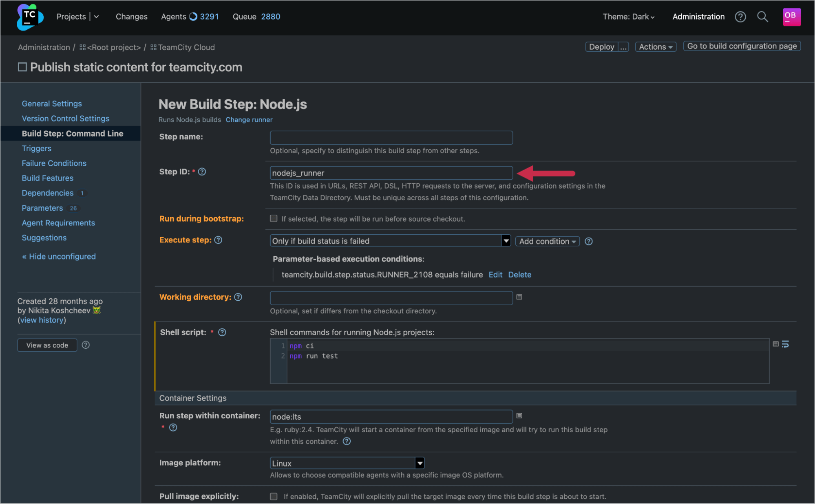This screenshot has width=815, height=504.
Task: Click Go to build configuration page button
Action: tap(742, 46)
